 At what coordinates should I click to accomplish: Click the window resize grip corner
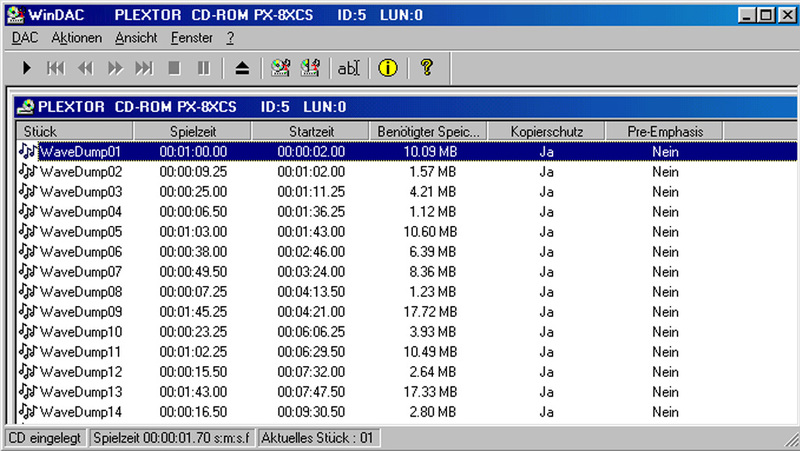click(x=791, y=440)
